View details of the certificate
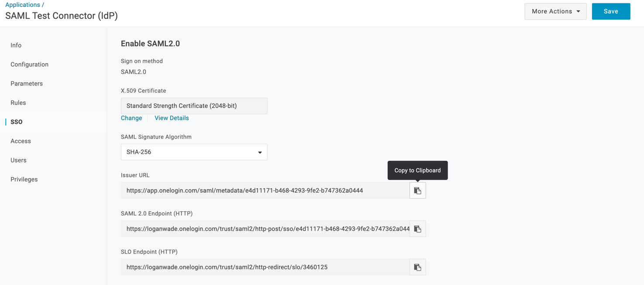The width and height of the screenshot is (644, 285). [x=171, y=118]
